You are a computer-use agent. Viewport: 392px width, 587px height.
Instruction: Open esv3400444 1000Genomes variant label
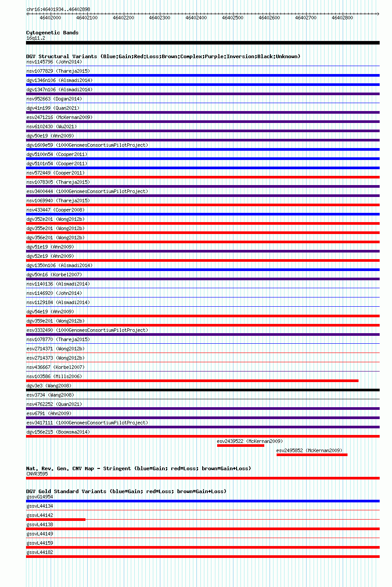click(x=87, y=191)
